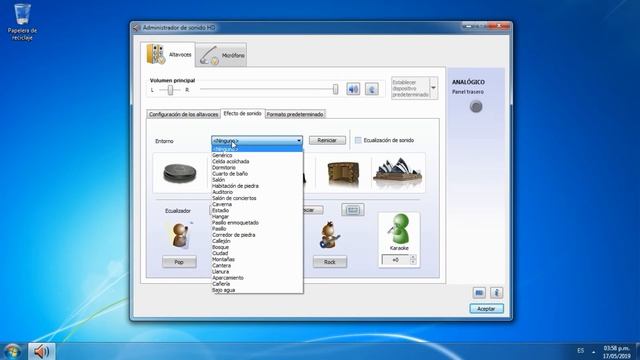Pick Salón in the dropdown list

[x=257, y=180]
